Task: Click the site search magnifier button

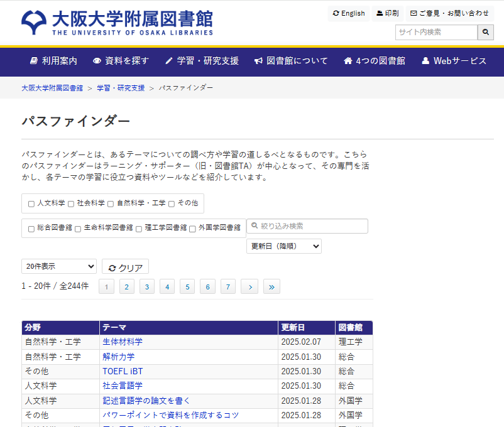Action: [x=485, y=32]
